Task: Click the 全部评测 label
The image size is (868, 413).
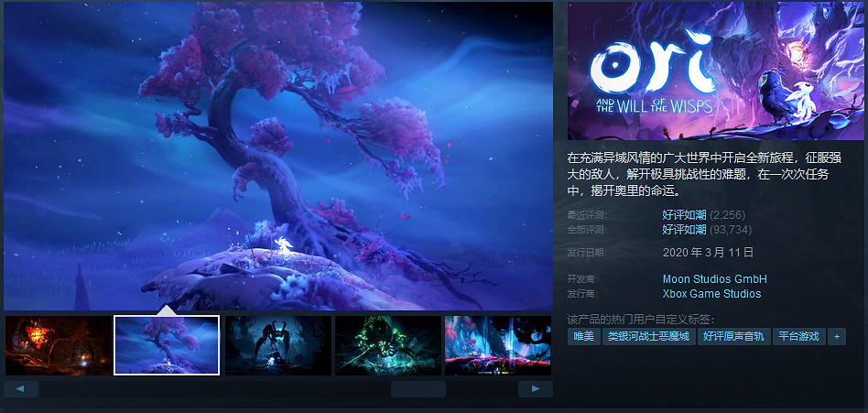Action: [x=587, y=230]
